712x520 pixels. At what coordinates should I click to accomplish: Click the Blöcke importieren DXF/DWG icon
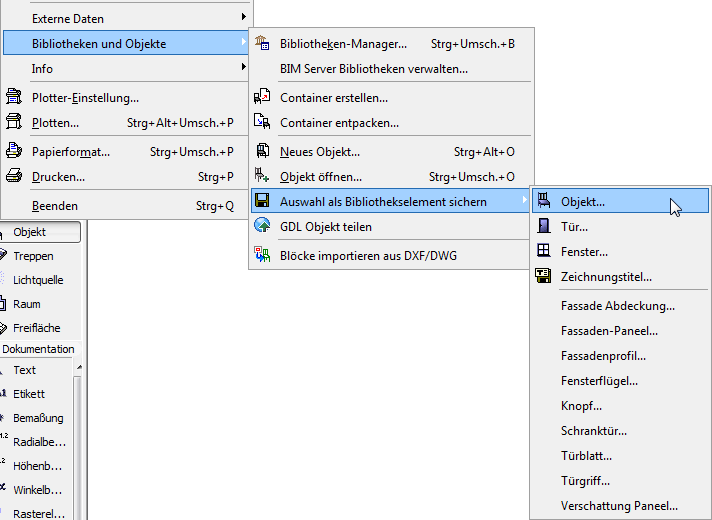click(263, 255)
